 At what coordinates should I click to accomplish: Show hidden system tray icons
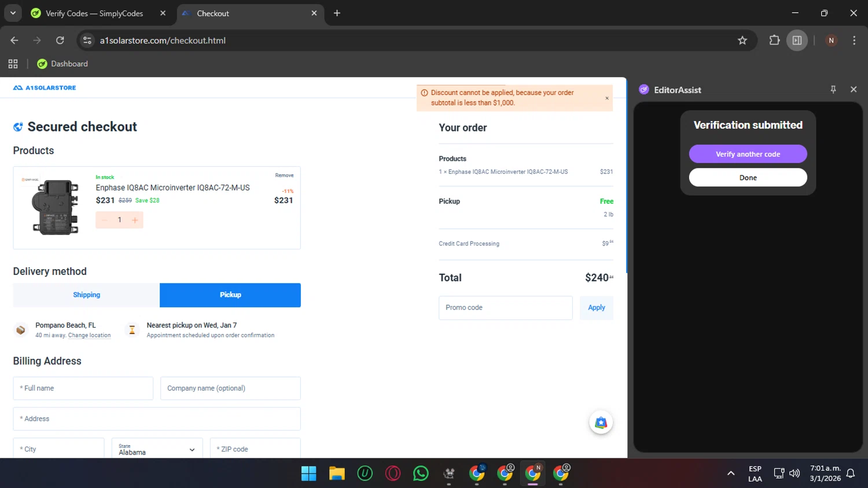point(731,474)
